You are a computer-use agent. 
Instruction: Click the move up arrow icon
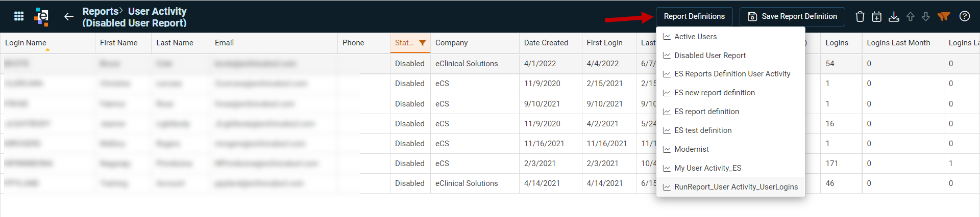[911, 17]
